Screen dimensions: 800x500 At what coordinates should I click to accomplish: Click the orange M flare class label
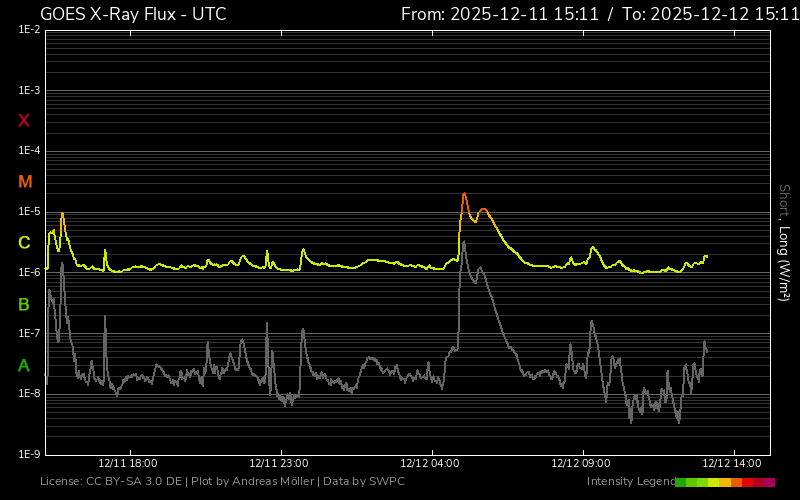point(25,182)
